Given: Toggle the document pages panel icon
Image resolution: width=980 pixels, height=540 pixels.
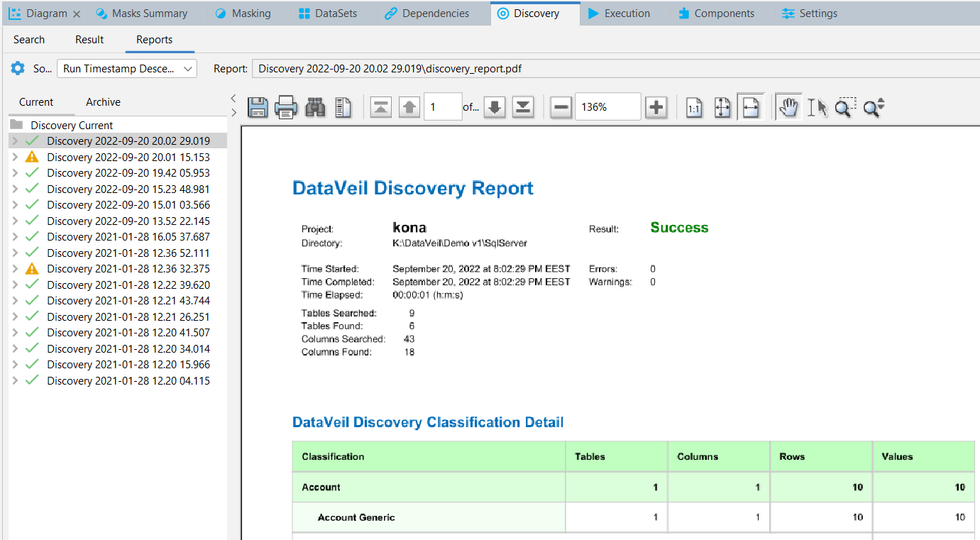Looking at the screenshot, I should tap(343, 107).
